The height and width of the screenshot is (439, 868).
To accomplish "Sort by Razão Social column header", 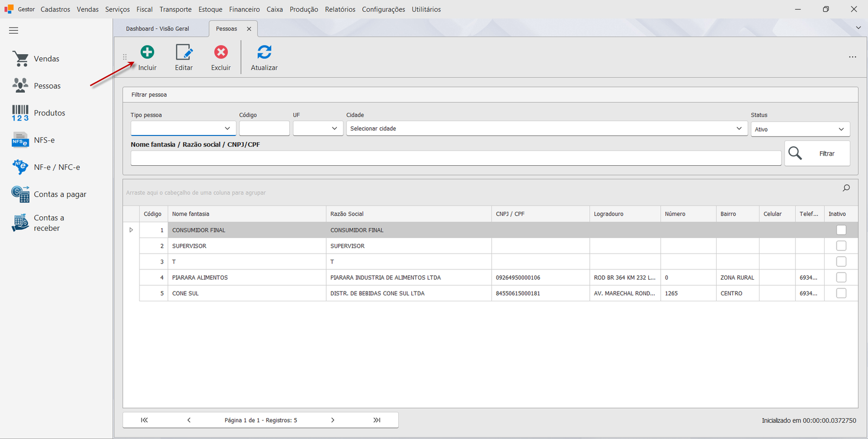I will coord(409,214).
